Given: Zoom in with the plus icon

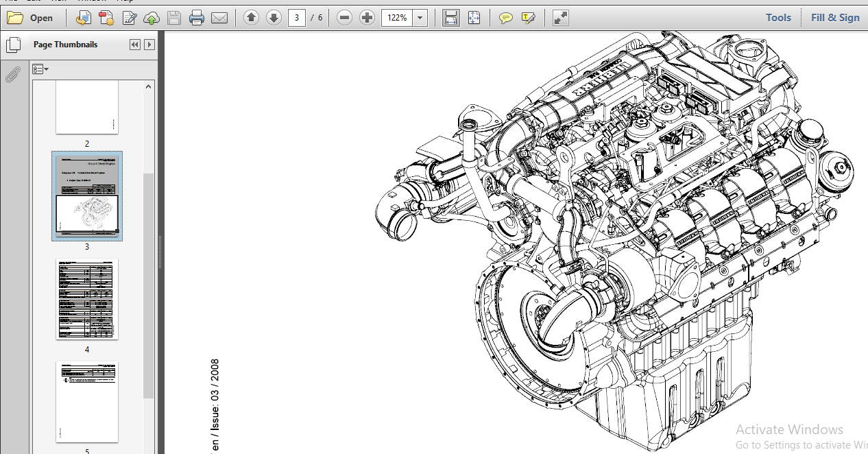Looking at the screenshot, I should (x=367, y=18).
